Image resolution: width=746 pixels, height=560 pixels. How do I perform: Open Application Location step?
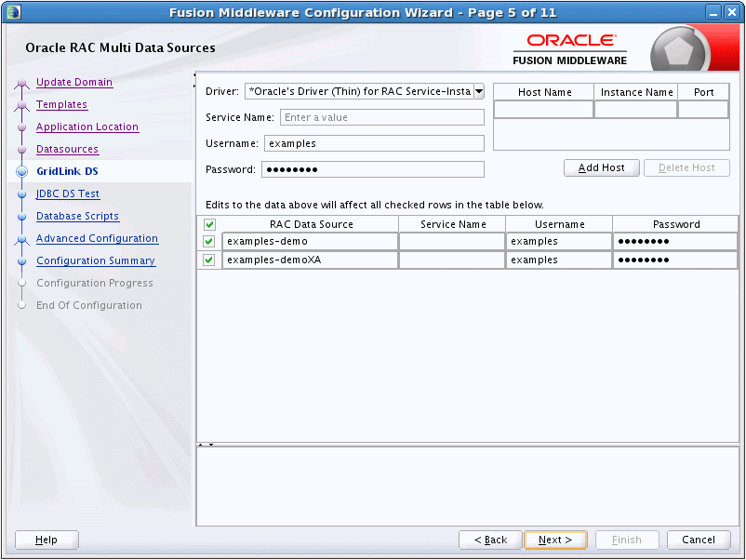[x=87, y=127]
